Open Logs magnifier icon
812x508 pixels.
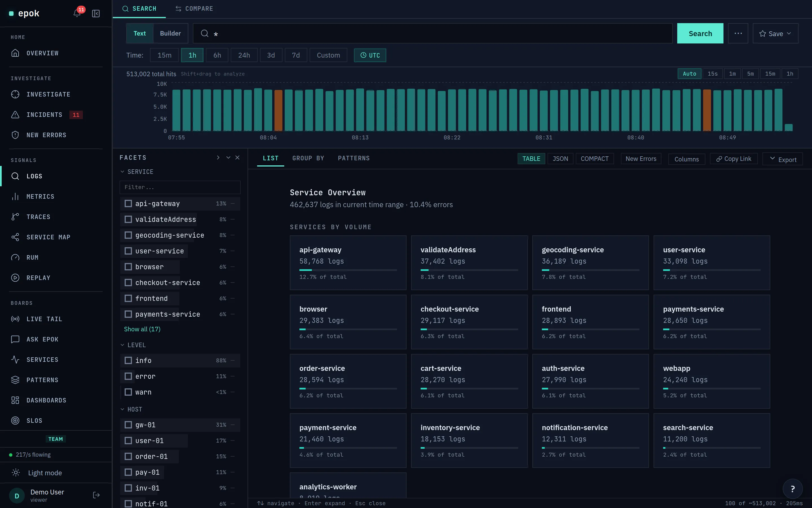[15, 176]
